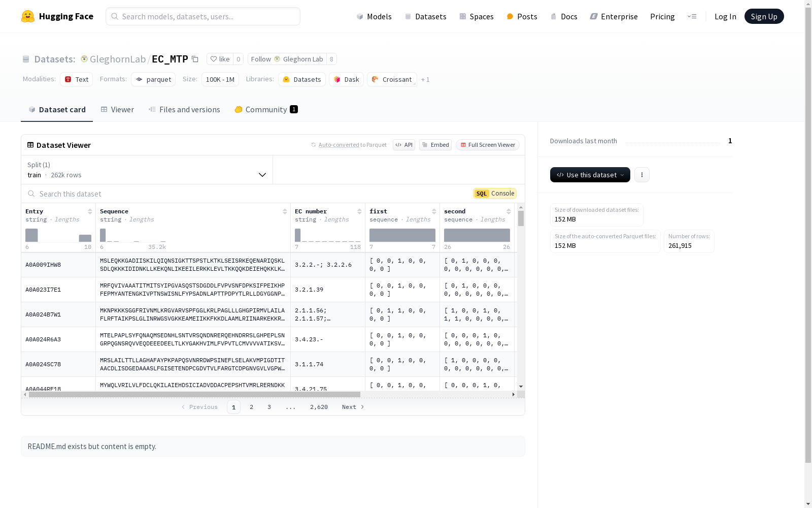
Task: Click the Sign Up button
Action: click(x=764, y=16)
